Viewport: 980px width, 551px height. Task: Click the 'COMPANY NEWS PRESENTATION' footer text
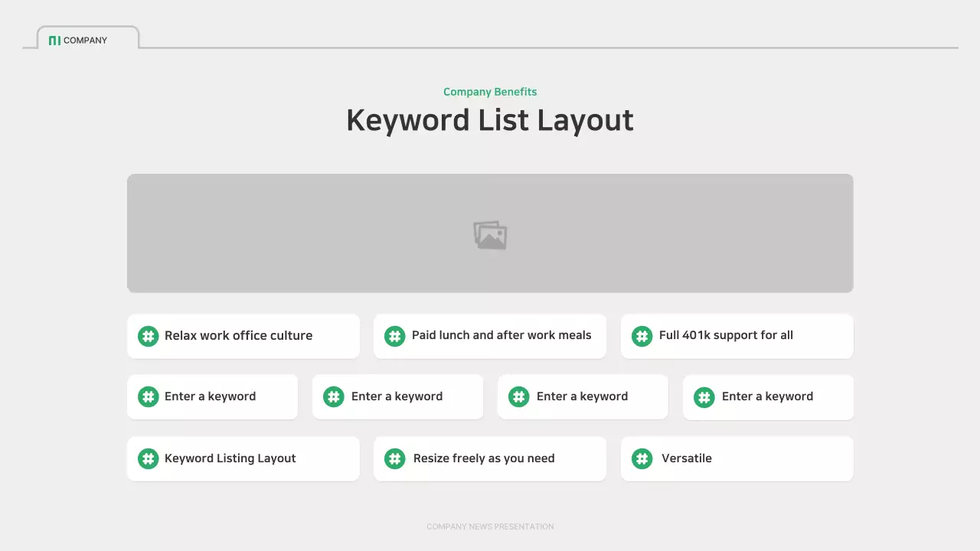click(x=490, y=527)
